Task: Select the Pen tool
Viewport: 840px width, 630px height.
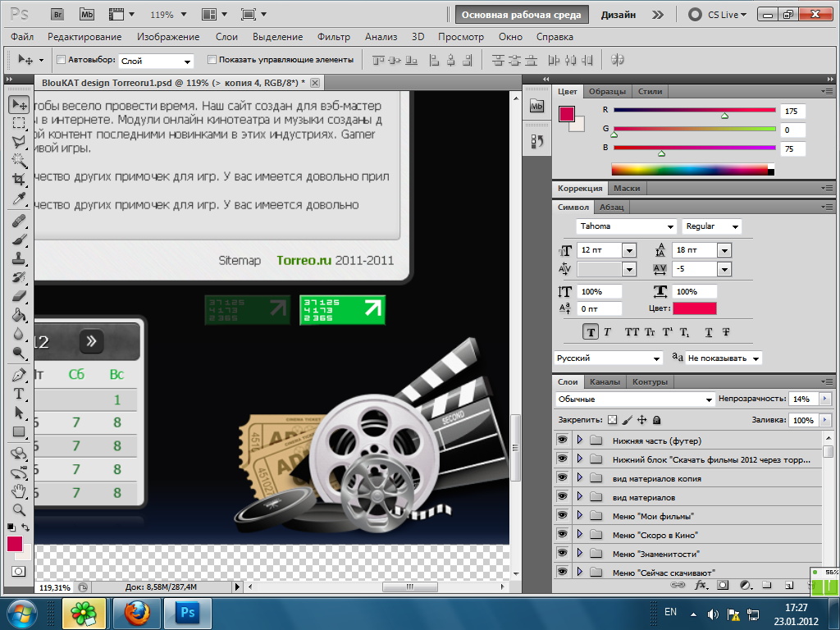Action: pos(19,374)
